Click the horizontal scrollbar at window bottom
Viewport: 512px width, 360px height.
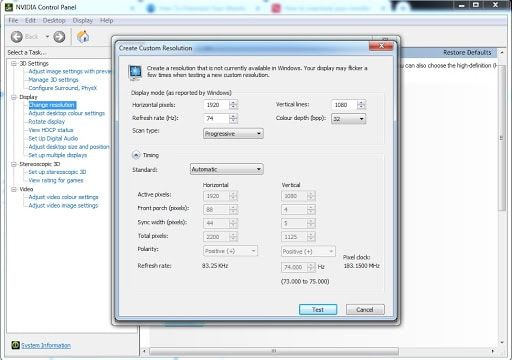click(x=274, y=351)
